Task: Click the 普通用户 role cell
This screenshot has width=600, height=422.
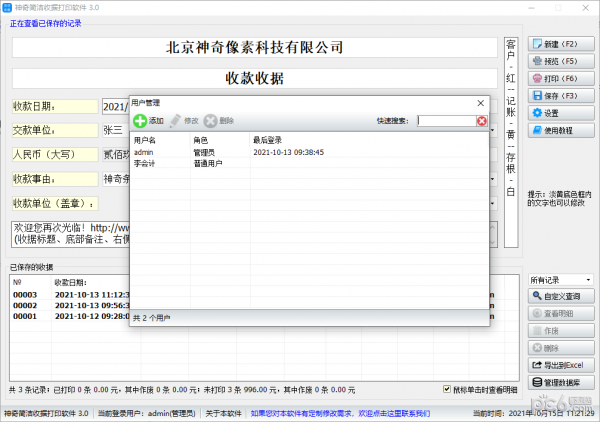Action: (208, 163)
